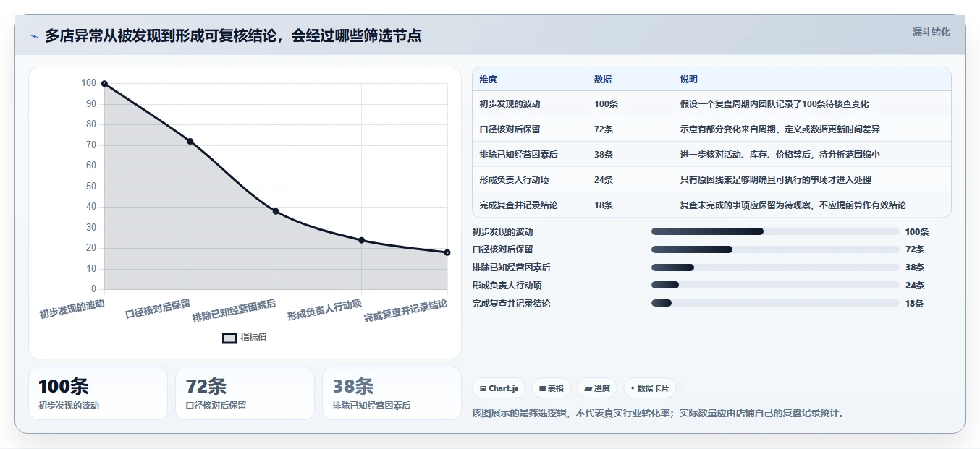Click table cell 口径核对后保留
Image resolution: width=980 pixels, height=449 pixels.
[510, 129]
